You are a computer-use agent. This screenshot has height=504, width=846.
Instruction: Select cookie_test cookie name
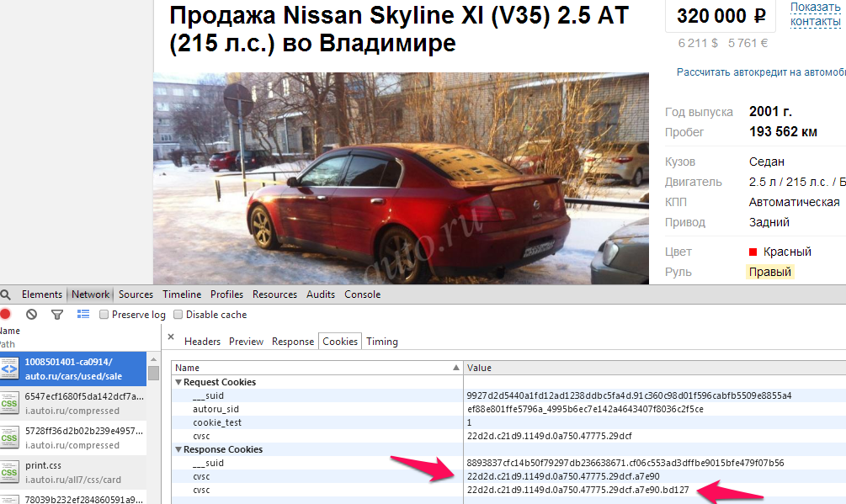217,422
